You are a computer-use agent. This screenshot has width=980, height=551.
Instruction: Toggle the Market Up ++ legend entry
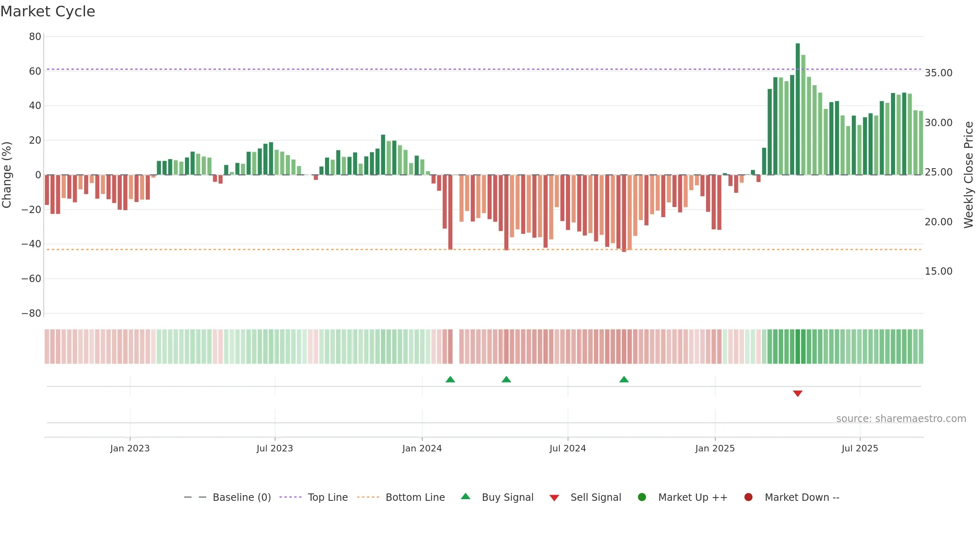click(x=683, y=497)
